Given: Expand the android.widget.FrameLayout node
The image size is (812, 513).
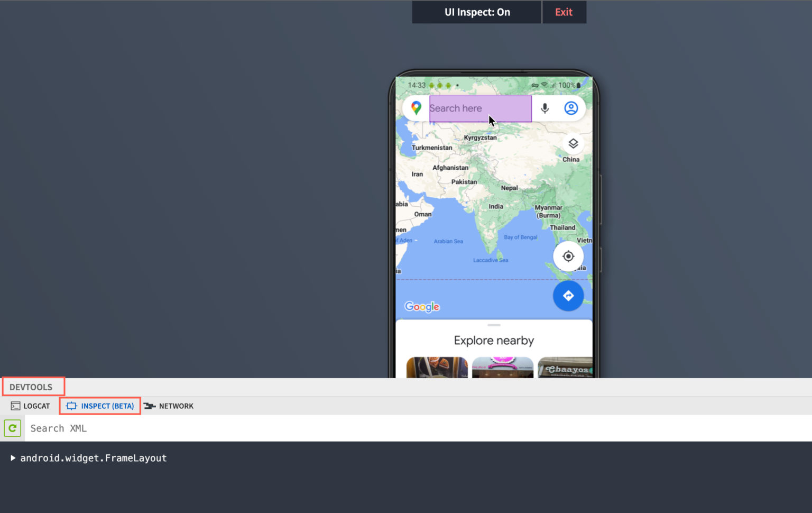Looking at the screenshot, I should click(x=13, y=458).
